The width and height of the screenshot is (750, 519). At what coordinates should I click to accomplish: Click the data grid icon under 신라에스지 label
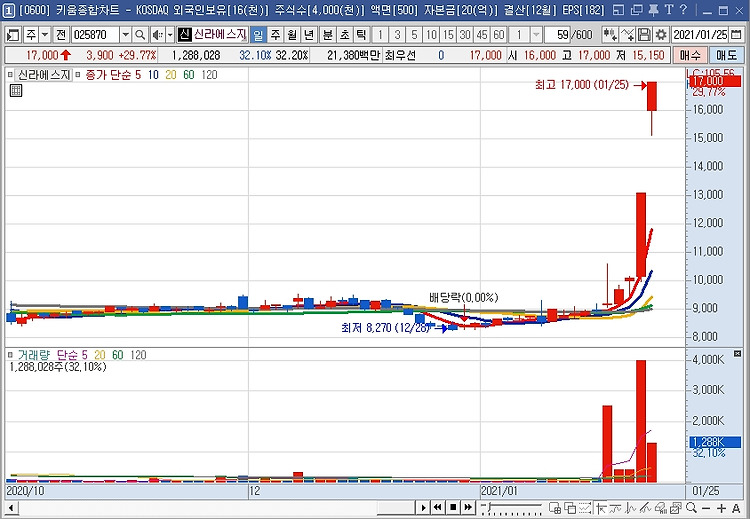16,90
